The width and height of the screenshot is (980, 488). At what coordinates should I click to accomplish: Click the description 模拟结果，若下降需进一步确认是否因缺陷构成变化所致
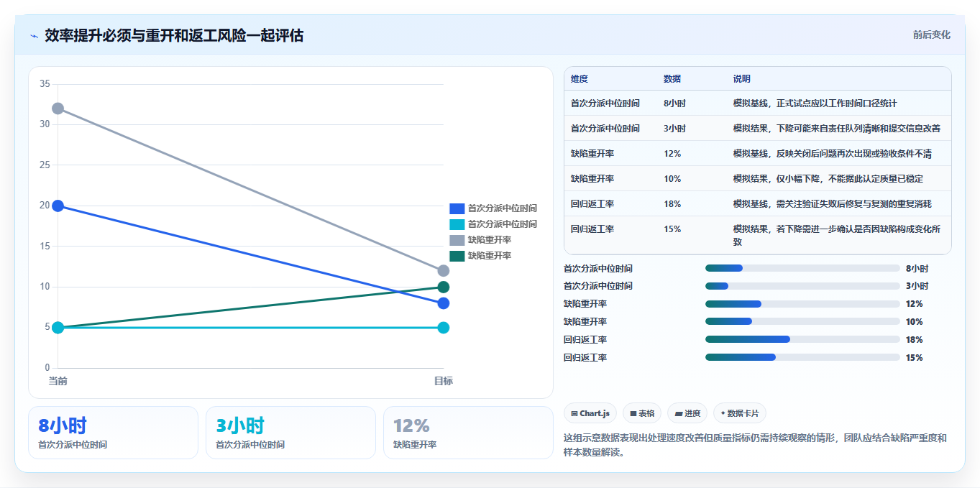pos(837,236)
